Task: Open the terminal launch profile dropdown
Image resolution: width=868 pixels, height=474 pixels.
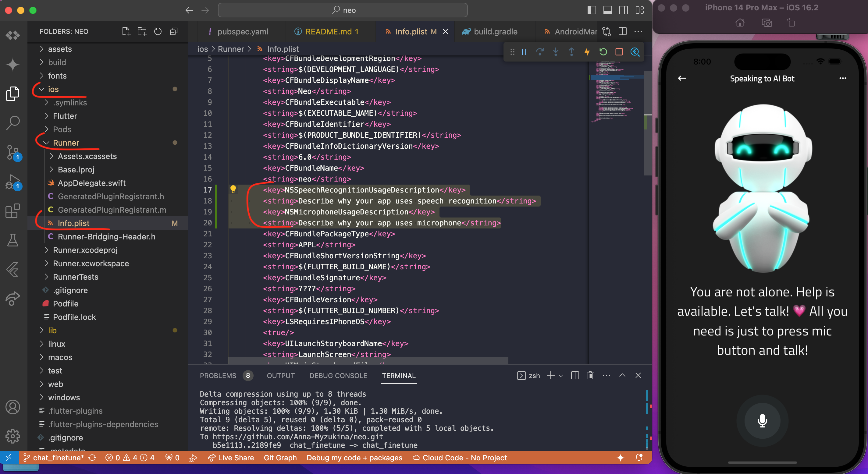Action: point(561,376)
